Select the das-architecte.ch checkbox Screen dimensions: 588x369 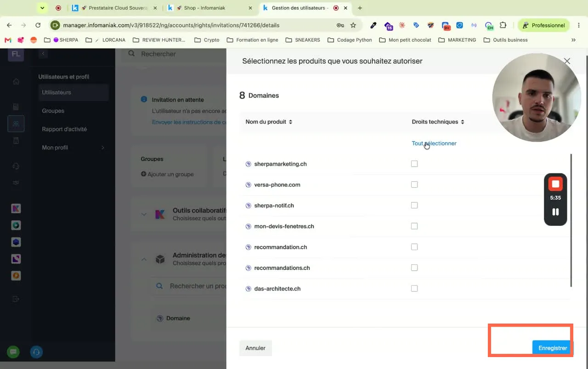coord(414,289)
